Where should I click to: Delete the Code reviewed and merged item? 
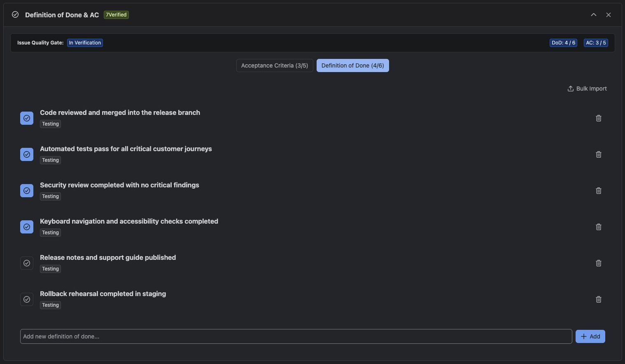coord(599,118)
